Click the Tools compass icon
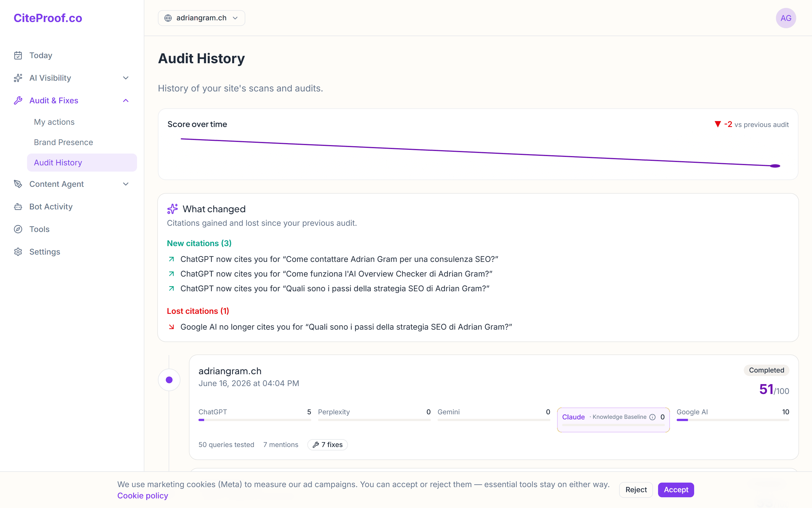 pos(18,229)
